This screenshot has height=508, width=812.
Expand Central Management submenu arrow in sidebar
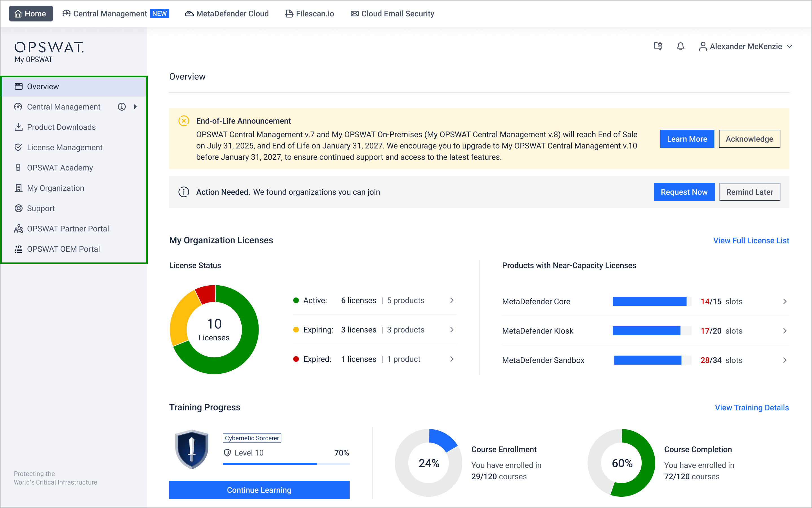pyautogui.click(x=136, y=106)
